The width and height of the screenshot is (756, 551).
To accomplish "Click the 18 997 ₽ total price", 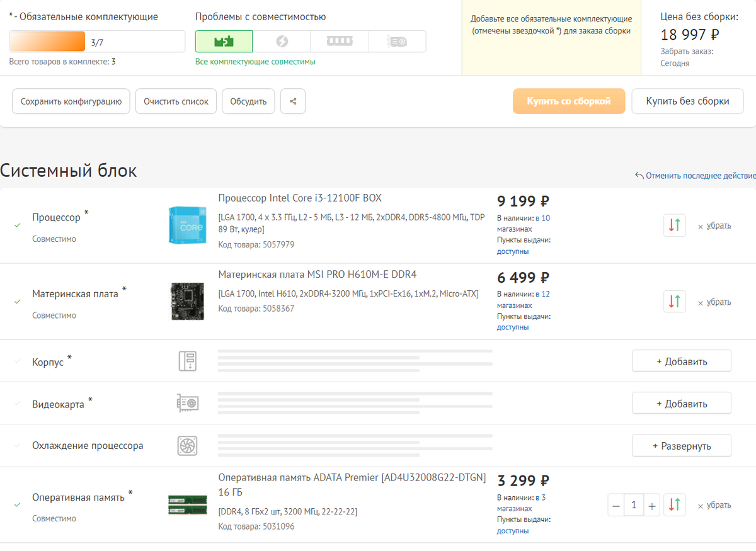I will pyautogui.click(x=690, y=34).
